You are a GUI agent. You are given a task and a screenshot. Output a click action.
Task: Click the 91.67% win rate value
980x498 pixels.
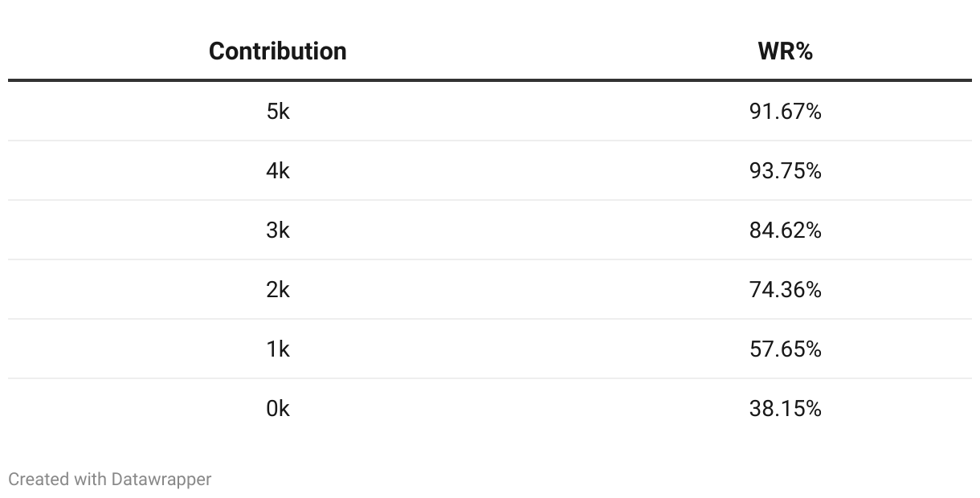(785, 112)
